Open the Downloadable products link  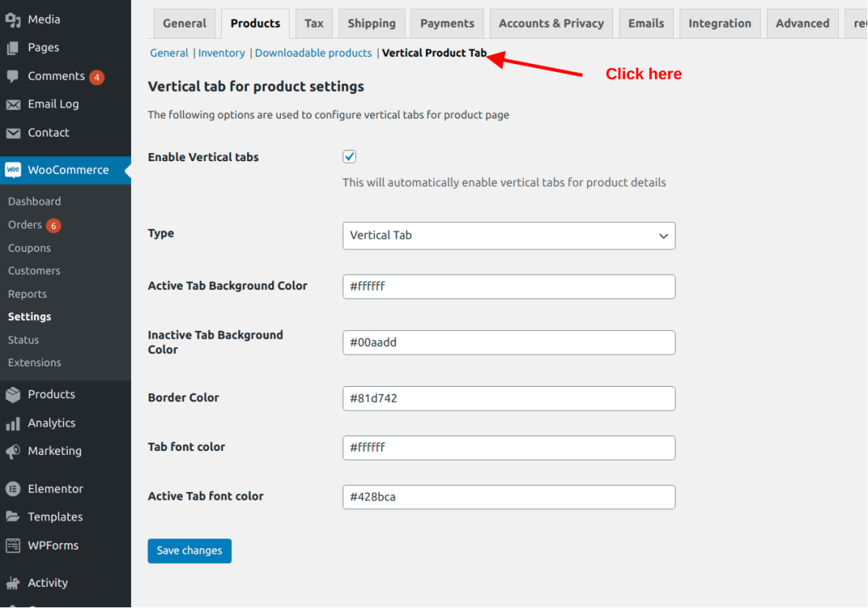313,52
